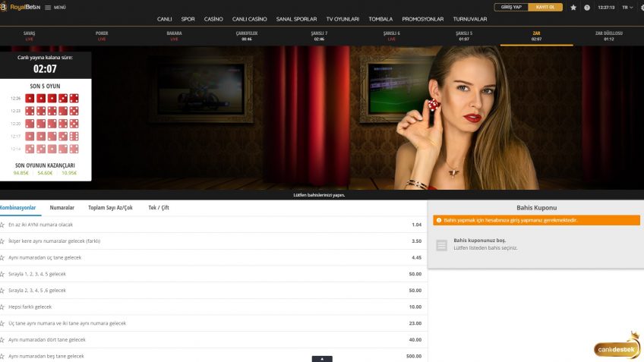Select the ZAR game tab
644x362 pixels.
536,36
